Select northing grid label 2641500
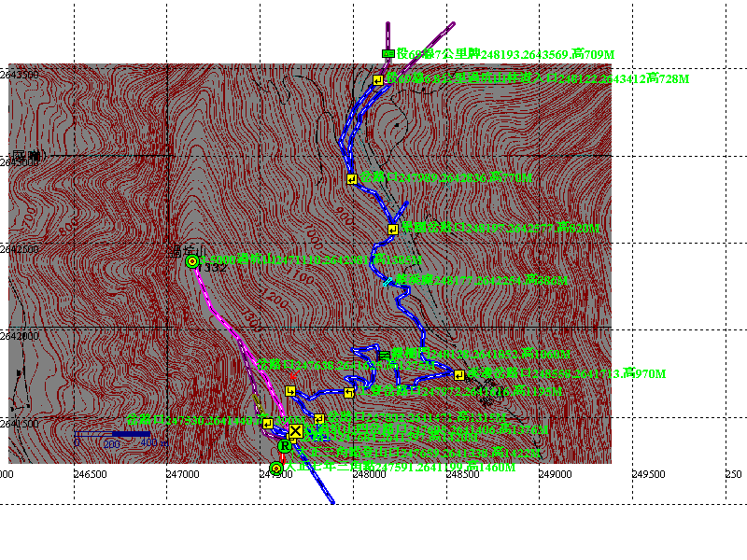The height and width of the screenshot is (560, 747). 19,425
